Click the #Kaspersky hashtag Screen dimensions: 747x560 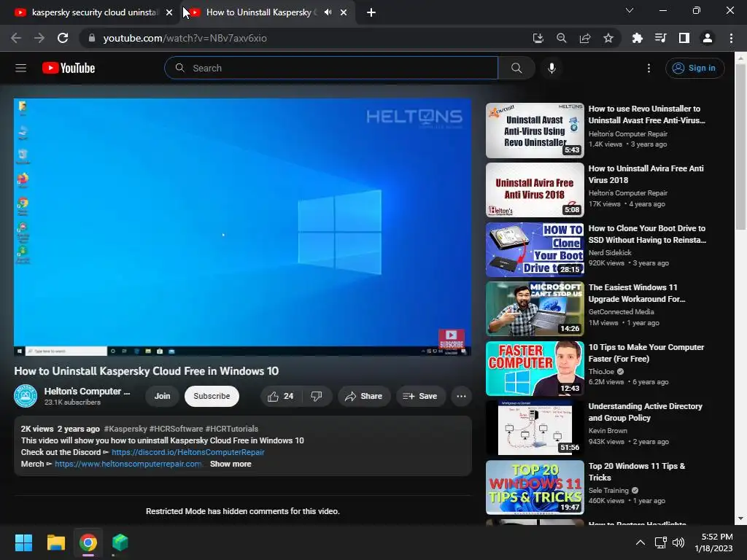(x=125, y=429)
